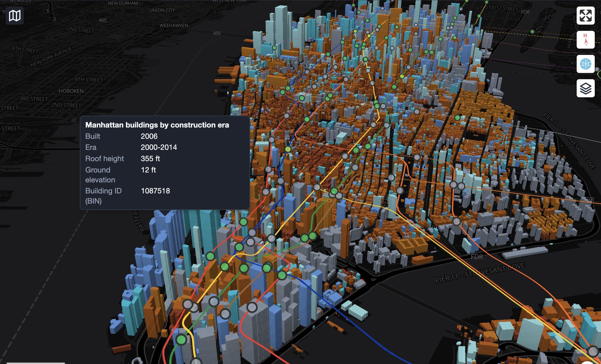Select the Roof height value 355 ft

[x=150, y=158]
